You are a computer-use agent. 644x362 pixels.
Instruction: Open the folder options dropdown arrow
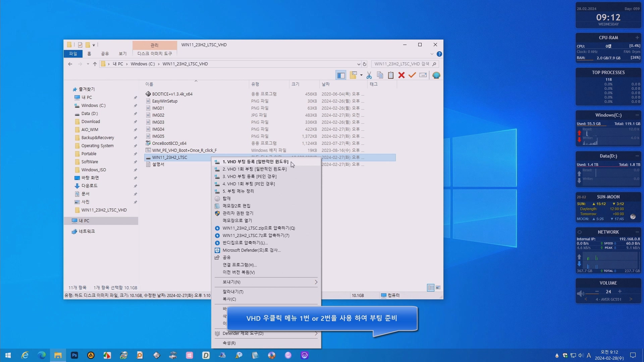[361, 75]
